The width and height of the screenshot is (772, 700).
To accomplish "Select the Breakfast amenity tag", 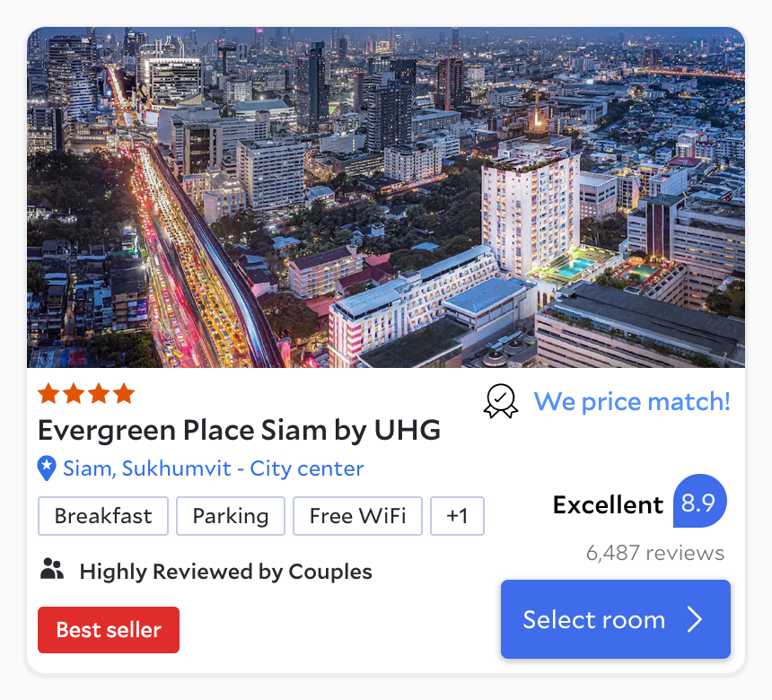I will coord(103,516).
